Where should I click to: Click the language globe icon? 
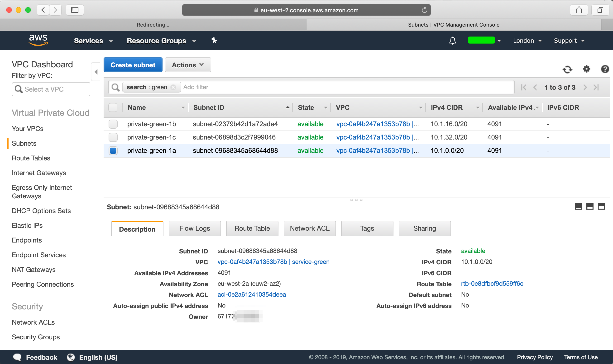[x=71, y=357]
